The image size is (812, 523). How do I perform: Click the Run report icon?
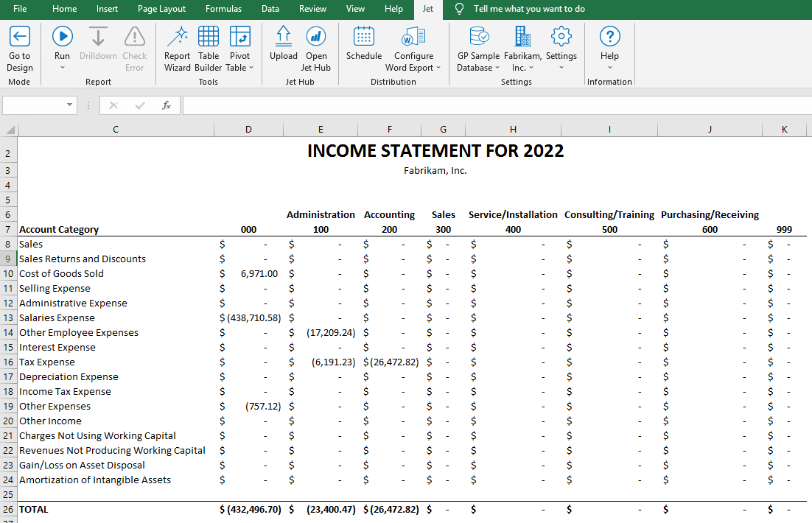pyautogui.click(x=62, y=35)
